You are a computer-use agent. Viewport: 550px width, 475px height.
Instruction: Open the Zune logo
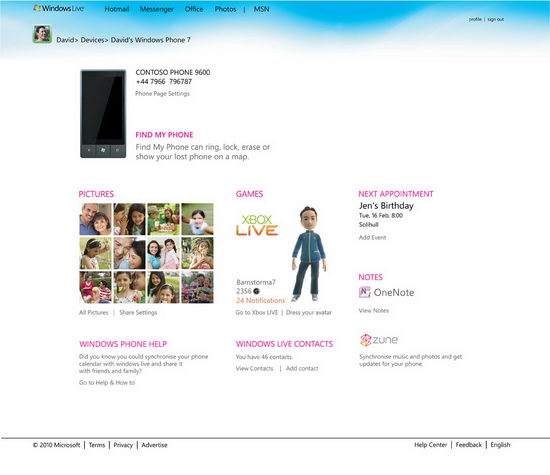coord(379,340)
